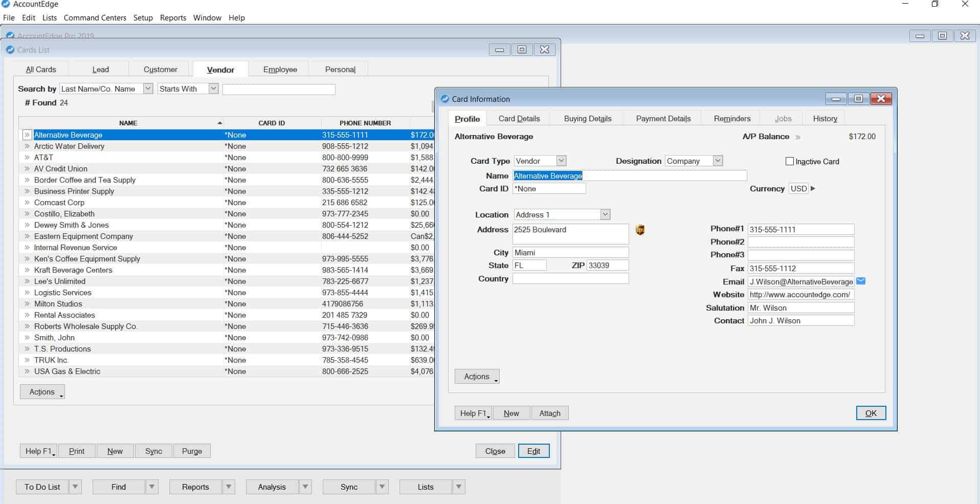The width and height of the screenshot is (980, 504).
Task: Open the zoom arrow for Kraft Beverage Centers
Action: pyautogui.click(x=27, y=270)
